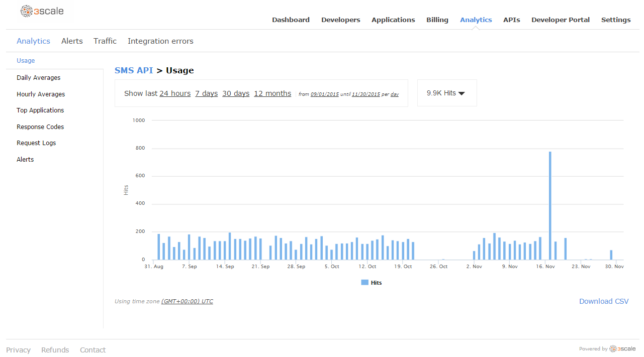Click the 3scale logo in the header
Screen dimensions: 644x357
43,11
